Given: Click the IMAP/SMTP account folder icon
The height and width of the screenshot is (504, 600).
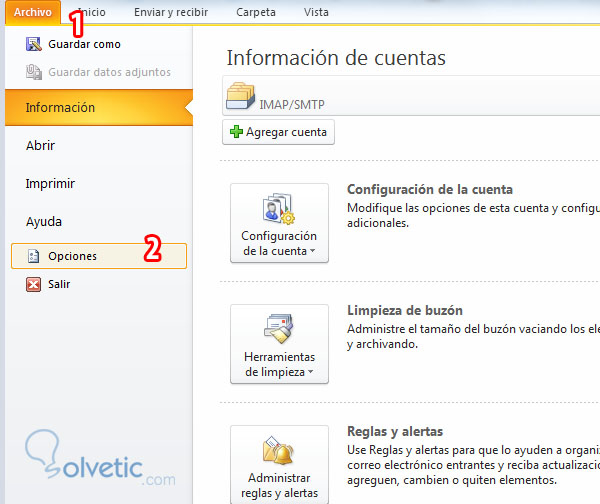Looking at the screenshot, I should (x=240, y=96).
